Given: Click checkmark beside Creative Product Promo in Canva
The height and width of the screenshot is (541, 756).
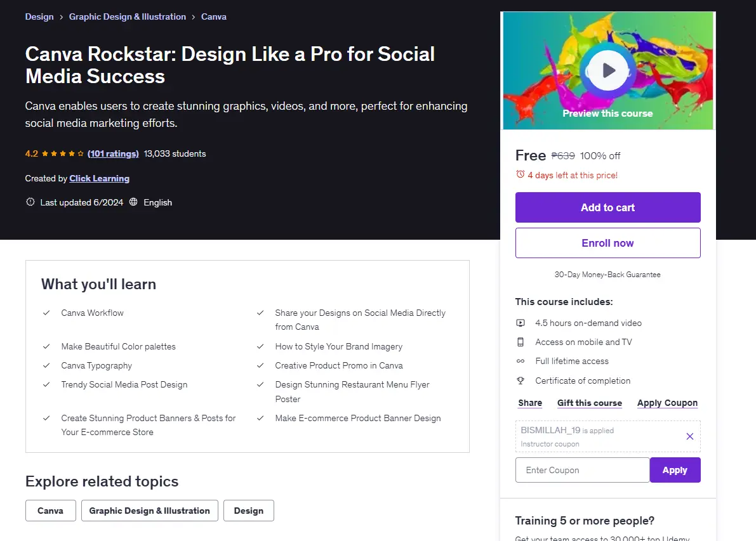Looking at the screenshot, I should 260,365.
